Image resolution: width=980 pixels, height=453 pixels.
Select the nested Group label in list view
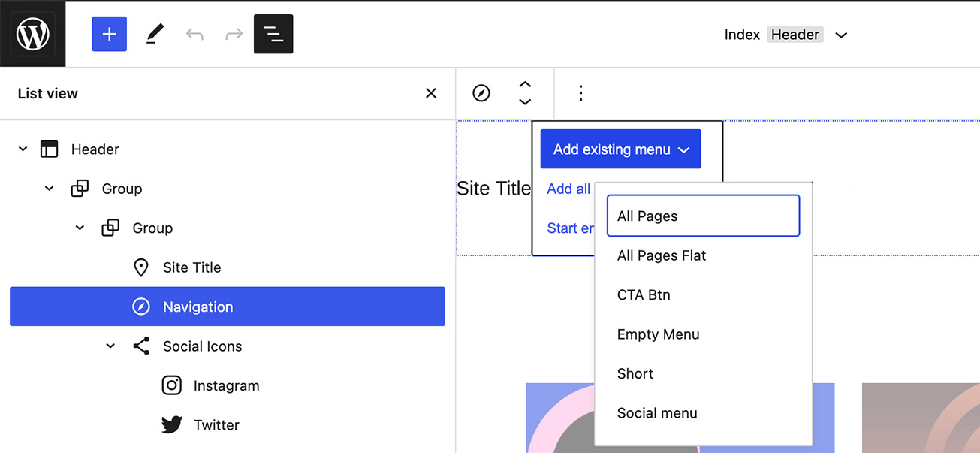152,228
